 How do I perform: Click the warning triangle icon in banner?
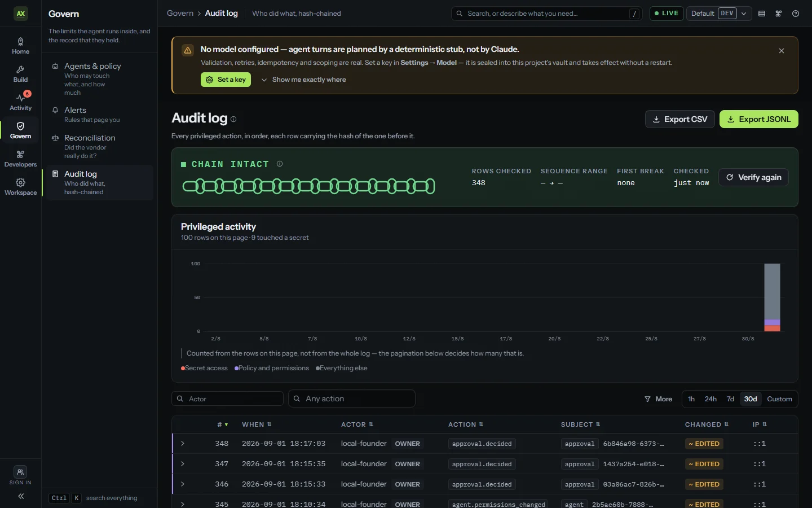[x=188, y=50]
